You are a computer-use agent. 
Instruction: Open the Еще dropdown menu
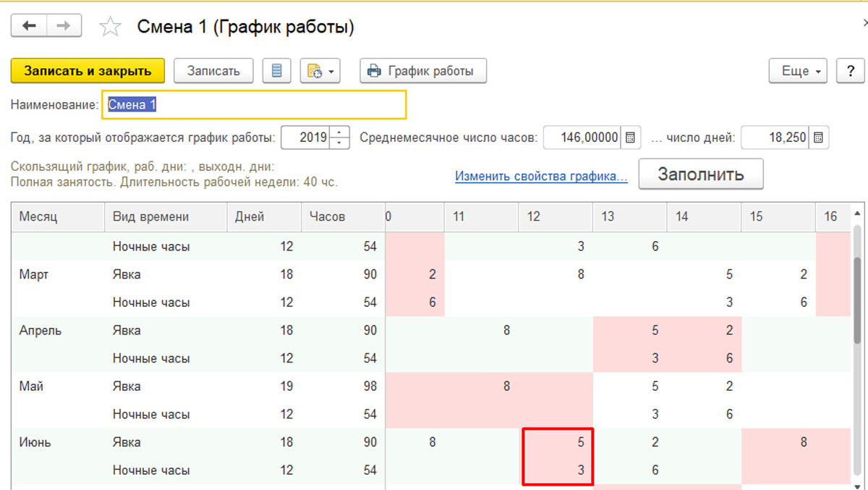(798, 71)
